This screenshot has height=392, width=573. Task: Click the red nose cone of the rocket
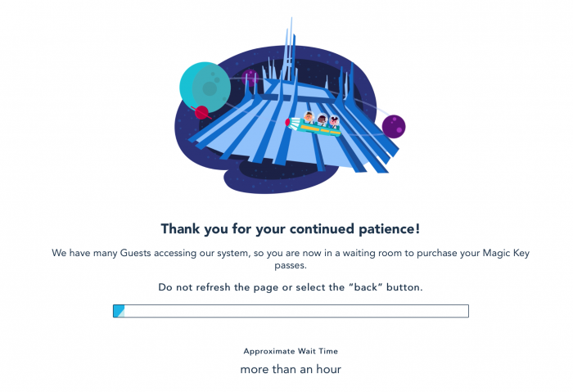coord(287,122)
